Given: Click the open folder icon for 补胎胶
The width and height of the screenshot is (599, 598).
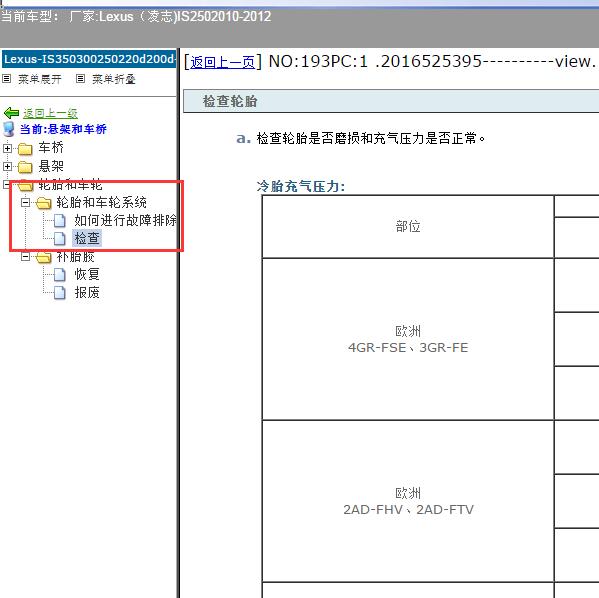Looking at the screenshot, I should [x=44, y=257].
